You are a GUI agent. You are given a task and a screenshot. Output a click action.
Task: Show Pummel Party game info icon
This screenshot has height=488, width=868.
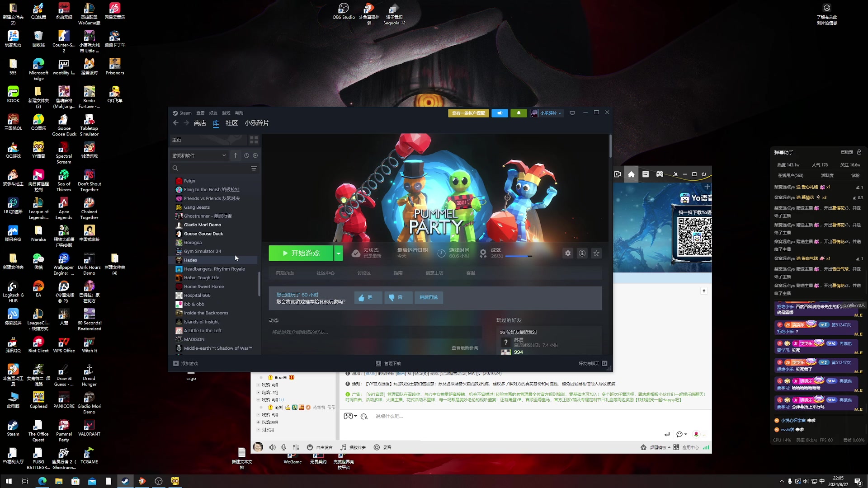coord(582,253)
